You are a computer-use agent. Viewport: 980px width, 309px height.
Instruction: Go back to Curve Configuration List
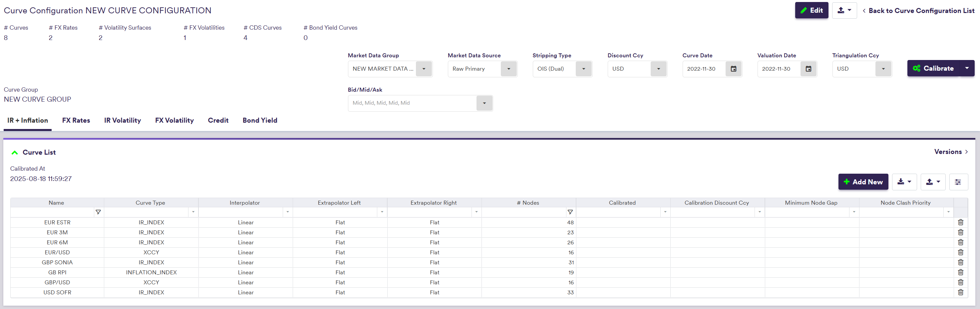918,11
